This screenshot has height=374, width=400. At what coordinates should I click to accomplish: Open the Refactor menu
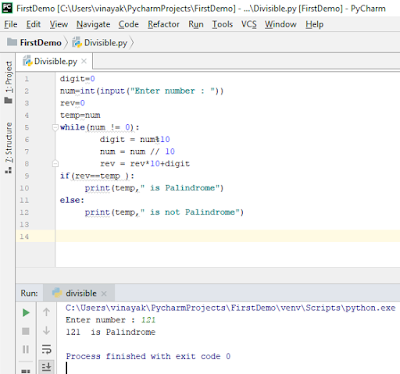pos(163,24)
